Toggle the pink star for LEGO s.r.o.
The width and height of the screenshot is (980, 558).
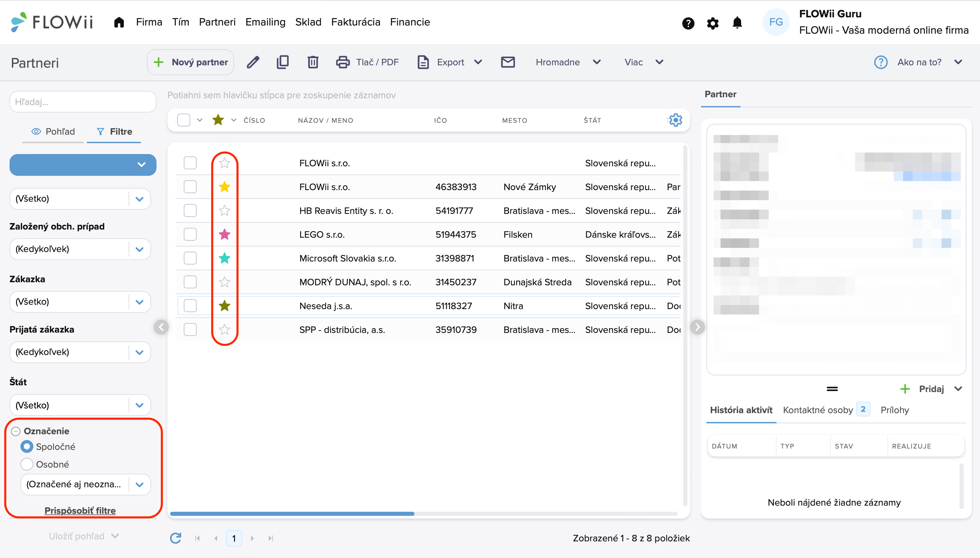(x=224, y=234)
